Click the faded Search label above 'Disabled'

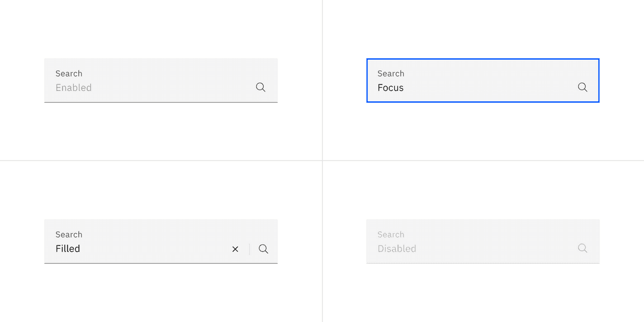(x=391, y=235)
